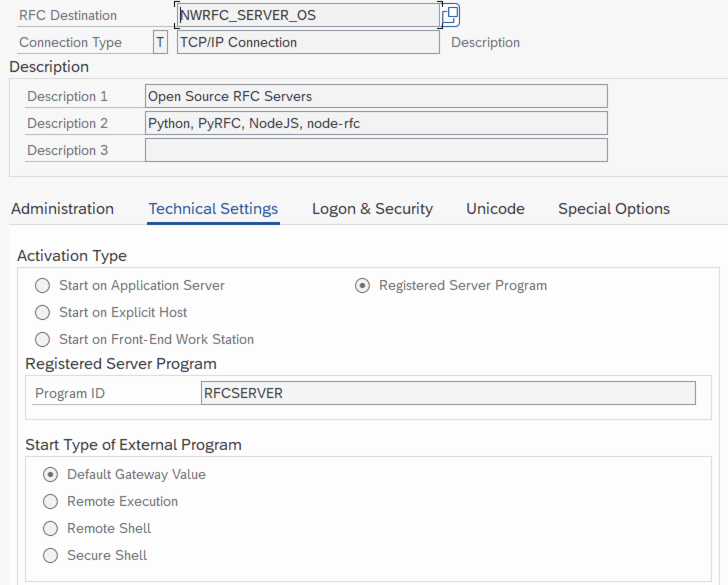The height and width of the screenshot is (585, 728).
Task: Select Start on Explicit Host option
Action: click(42, 312)
